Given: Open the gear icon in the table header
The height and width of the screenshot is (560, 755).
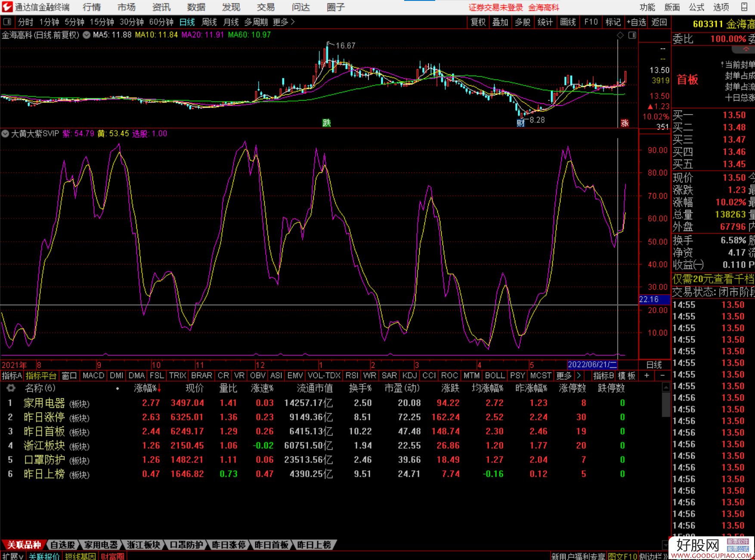Looking at the screenshot, I should click(x=11, y=388).
